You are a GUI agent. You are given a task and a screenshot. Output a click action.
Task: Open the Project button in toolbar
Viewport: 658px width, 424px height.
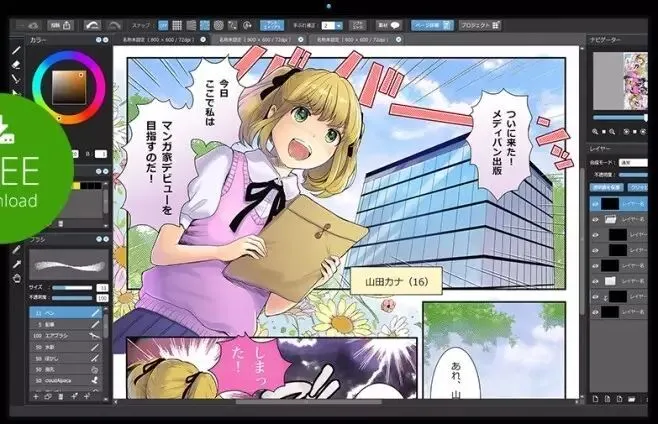coord(480,25)
